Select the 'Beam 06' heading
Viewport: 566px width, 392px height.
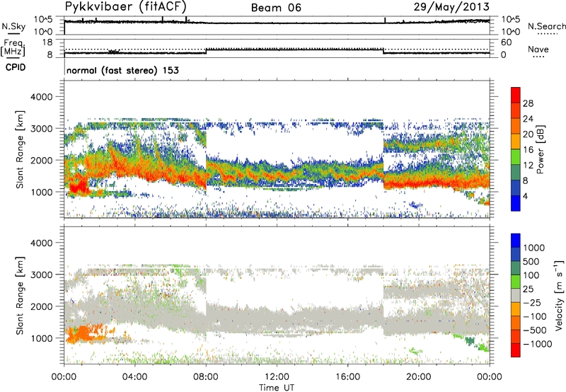tap(276, 8)
